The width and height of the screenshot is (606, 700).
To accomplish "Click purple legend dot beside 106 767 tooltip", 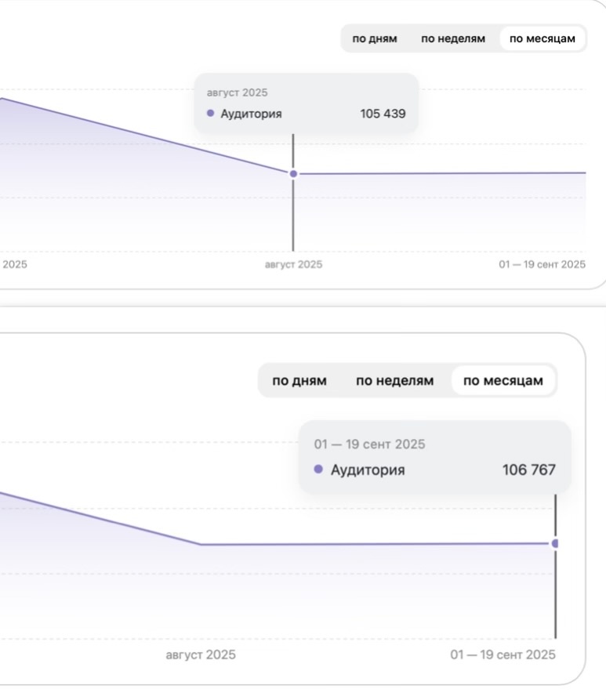I will (x=318, y=470).
